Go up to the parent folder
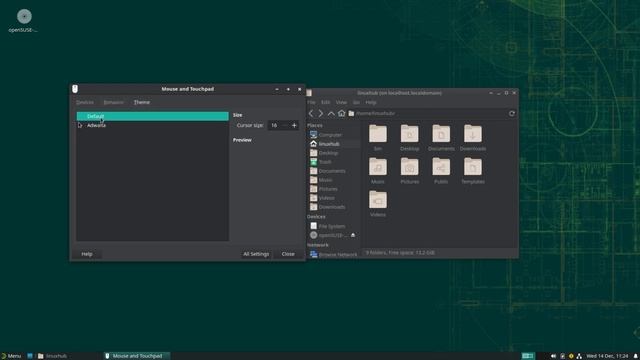 coord(331,113)
